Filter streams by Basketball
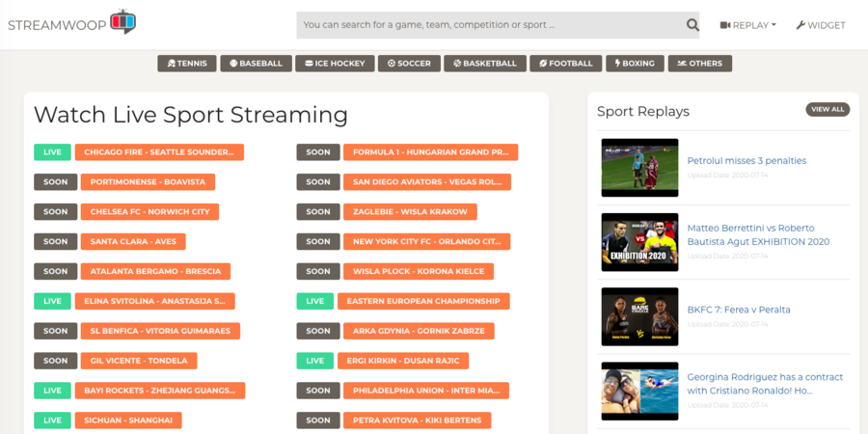 485,63
